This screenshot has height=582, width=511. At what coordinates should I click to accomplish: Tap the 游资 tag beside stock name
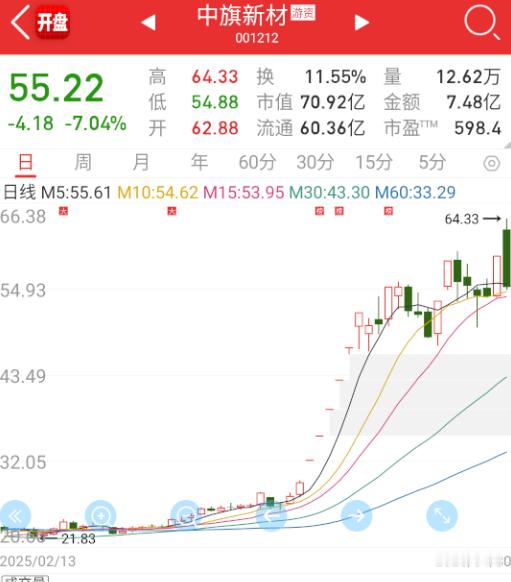pyautogui.click(x=303, y=13)
